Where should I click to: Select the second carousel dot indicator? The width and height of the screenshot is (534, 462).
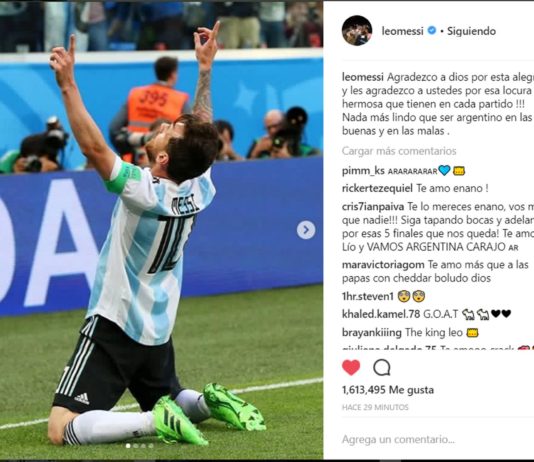[x=136, y=446]
